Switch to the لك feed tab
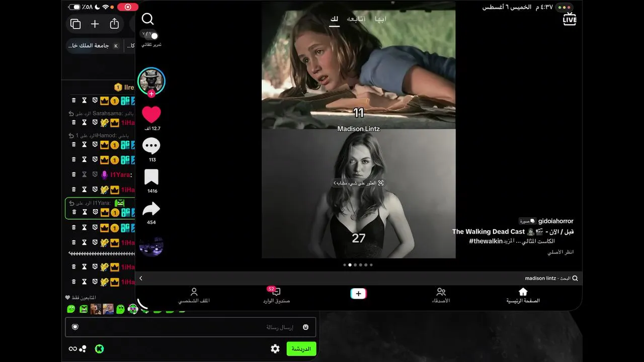644x362 pixels. (334, 19)
